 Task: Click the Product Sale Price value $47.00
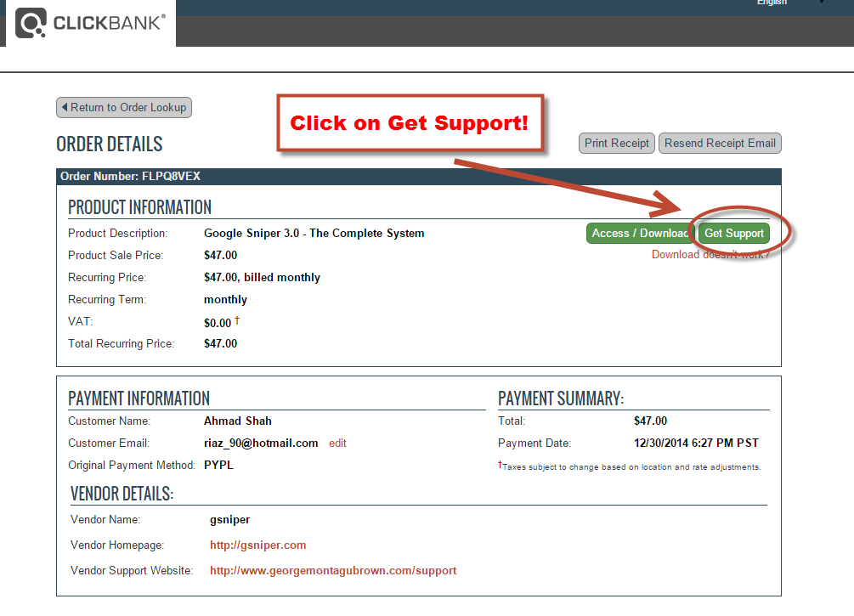221,256
